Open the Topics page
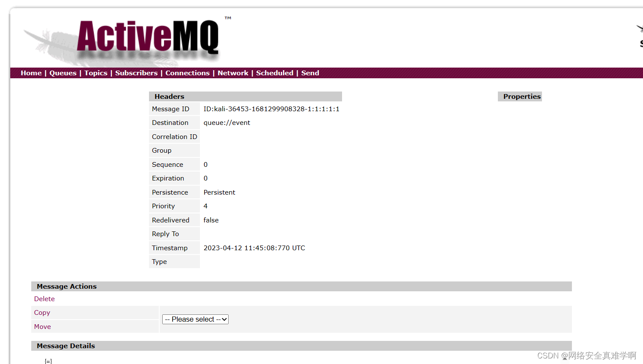 tap(95, 73)
